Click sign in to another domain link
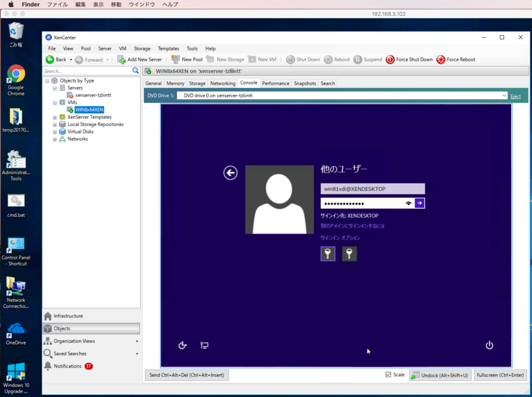Viewport: 532px width, 397px height. coord(352,226)
